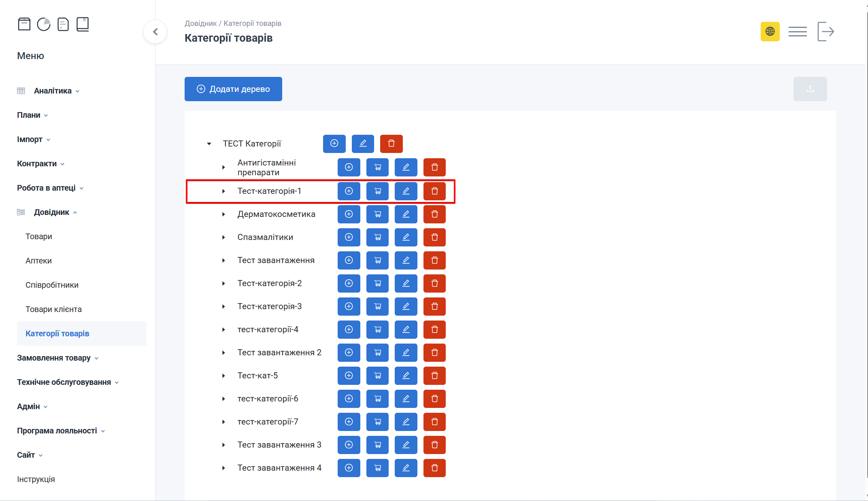Edit the Спазмалітики category
This screenshot has height=501, width=868.
[x=406, y=237]
